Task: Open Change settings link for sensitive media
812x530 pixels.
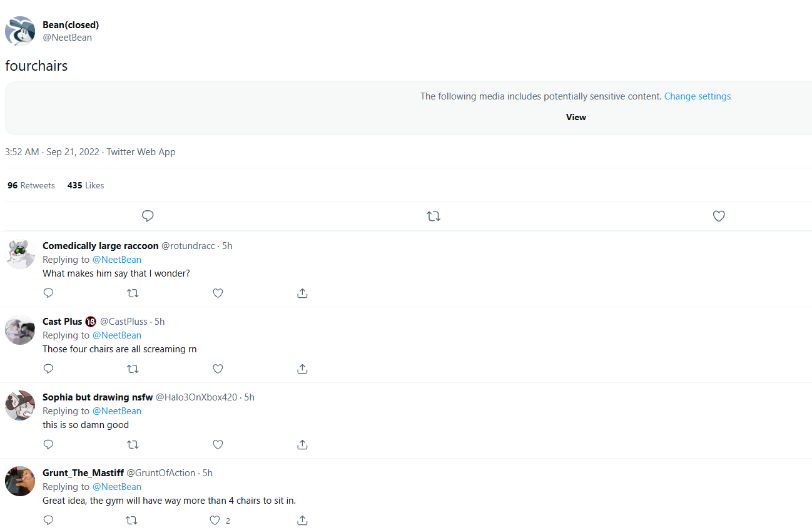Action: coord(698,96)
